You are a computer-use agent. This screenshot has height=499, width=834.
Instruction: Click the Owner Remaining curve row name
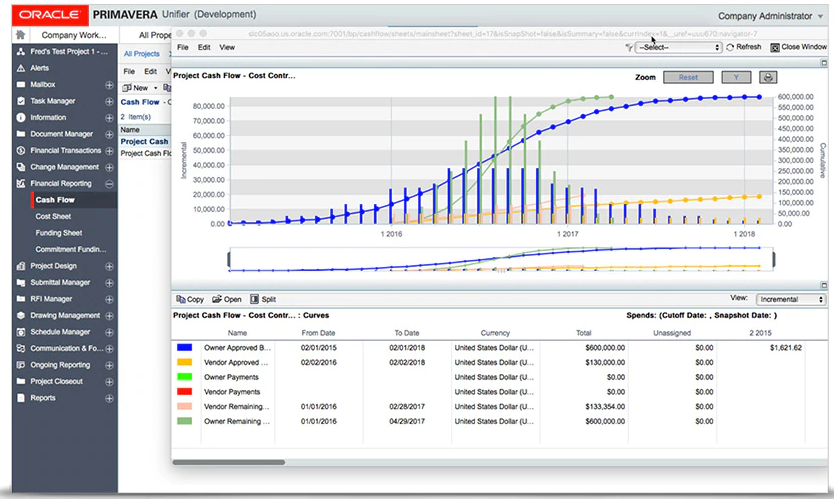(x=237, y=421)
